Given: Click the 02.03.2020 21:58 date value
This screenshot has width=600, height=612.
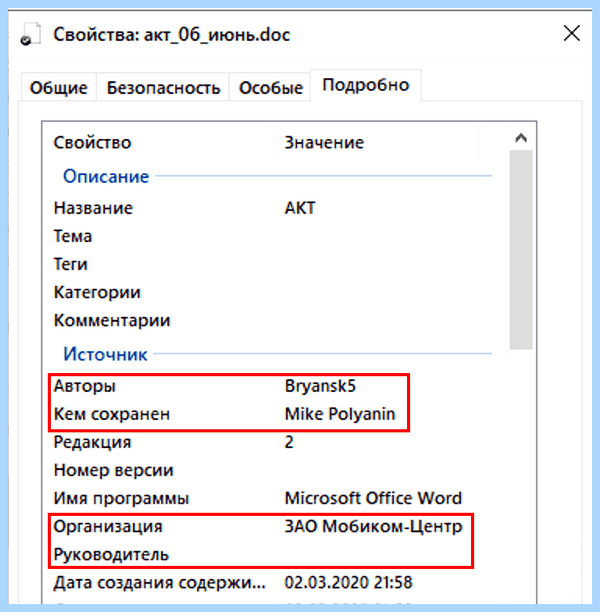Looking at the screenshot, I should (x=348, y=583).
